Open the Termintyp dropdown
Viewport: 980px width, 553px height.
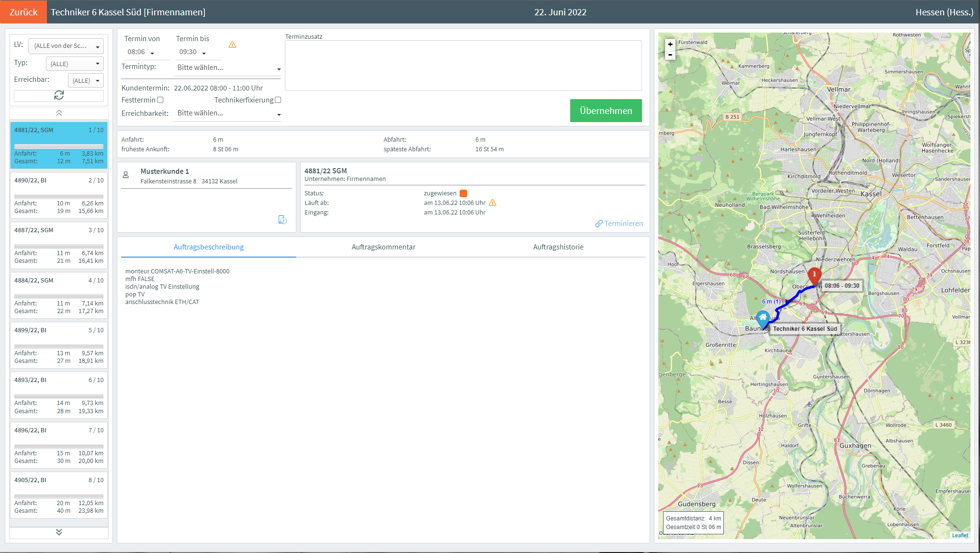pos(228,68)
